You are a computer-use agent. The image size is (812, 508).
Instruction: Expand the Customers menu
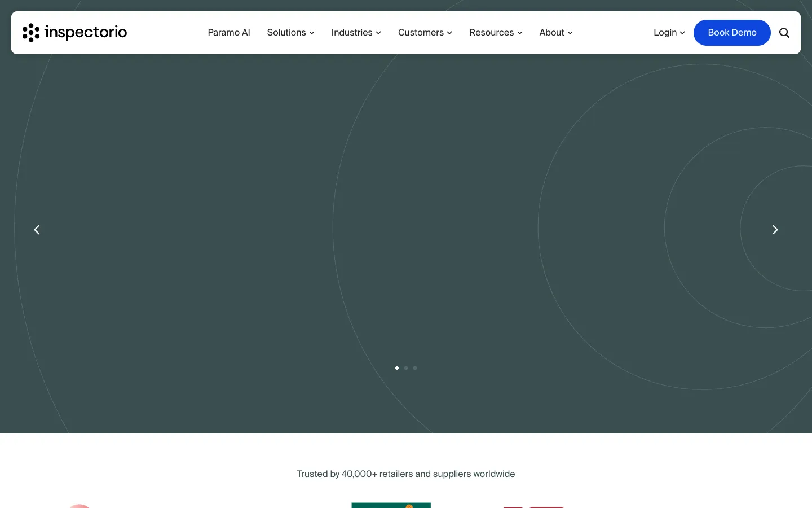425,33
